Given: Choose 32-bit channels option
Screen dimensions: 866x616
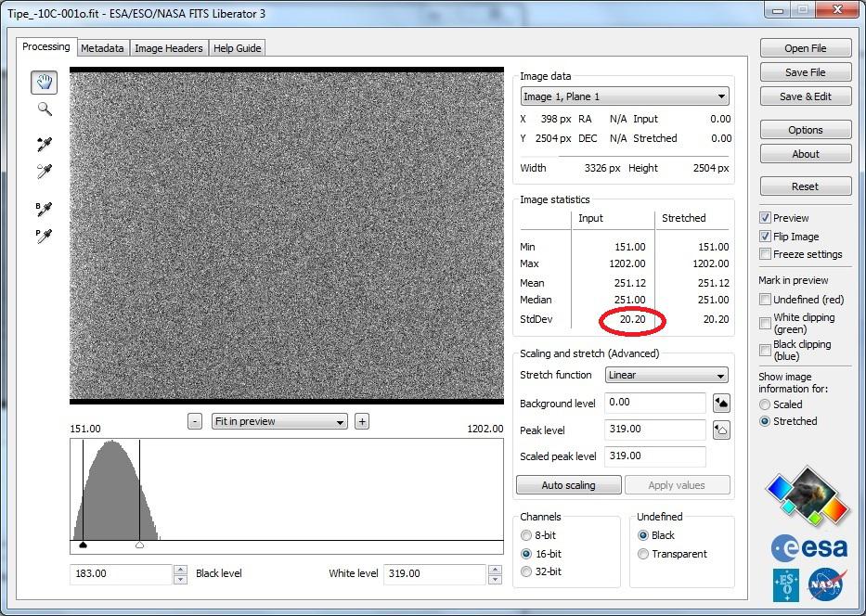Looking at the screenshot, I should pyautogui.click(x=526, y=571).
